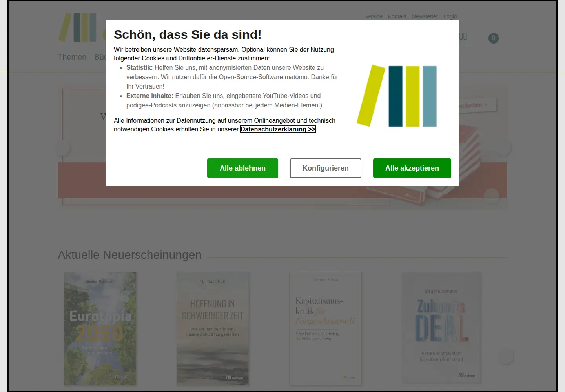The image size is (565, 392).
Task: Open the shopping cart icon showing 0
Action: tap(494, 38)
